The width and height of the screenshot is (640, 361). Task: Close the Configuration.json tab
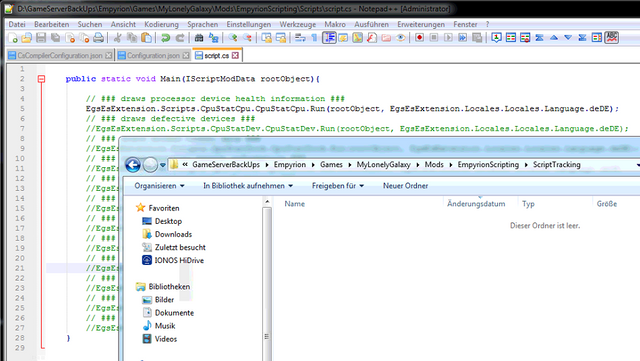[x=186, y=56]
